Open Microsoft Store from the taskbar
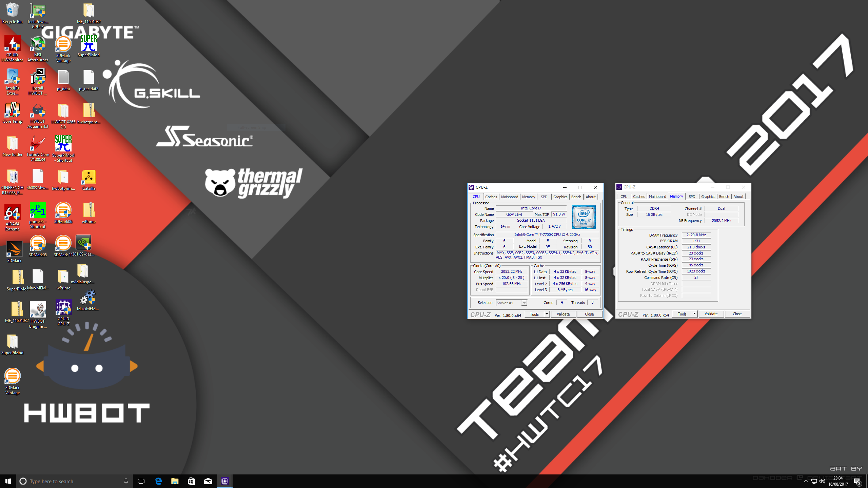The width and height of the screenshot is (868, 488). (x=191, y=481)
